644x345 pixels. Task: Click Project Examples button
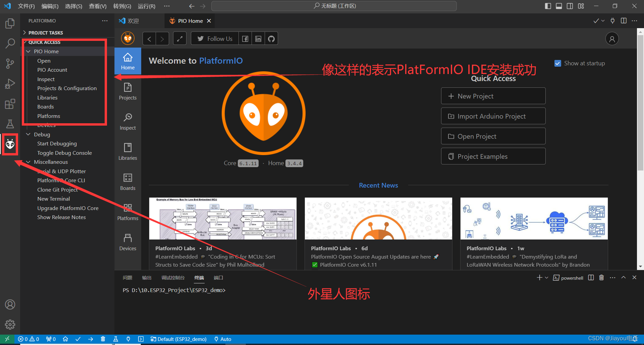(493, 156)
